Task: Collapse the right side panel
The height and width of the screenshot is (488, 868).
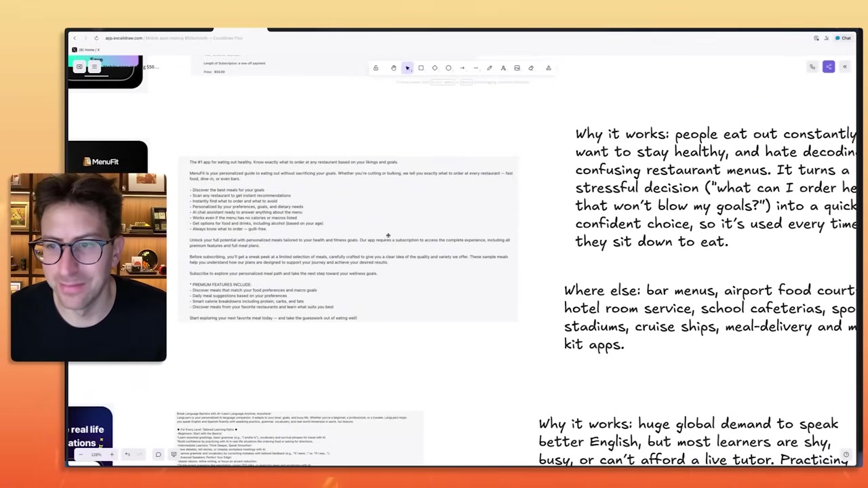Action: coord(845,66)
